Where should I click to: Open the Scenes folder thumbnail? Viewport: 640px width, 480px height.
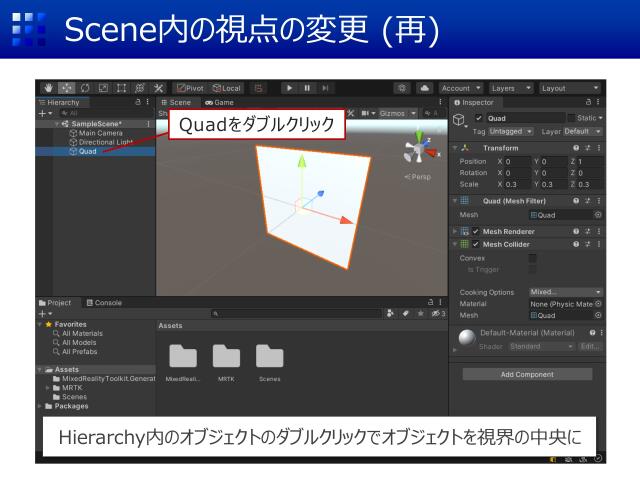270,356
